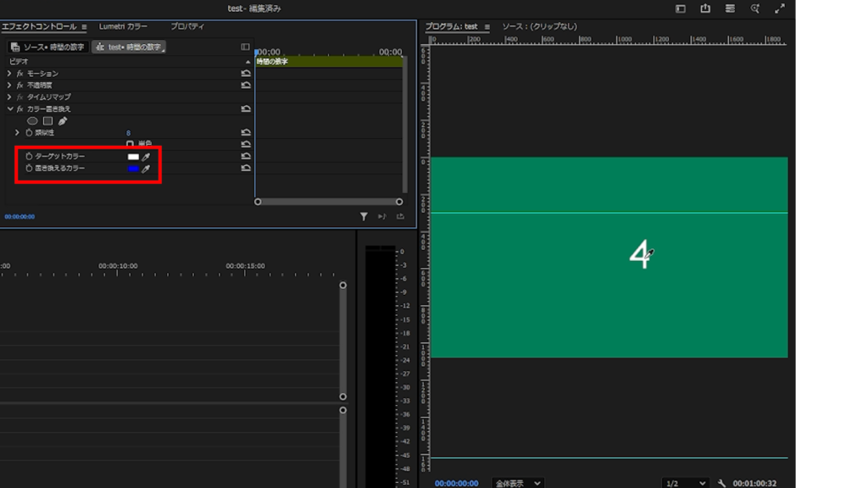Click the program monitor playhead timecode 00:00:00:00
Image resolution: width=868 pixels, height=488 pixels.
click(457, 484)
